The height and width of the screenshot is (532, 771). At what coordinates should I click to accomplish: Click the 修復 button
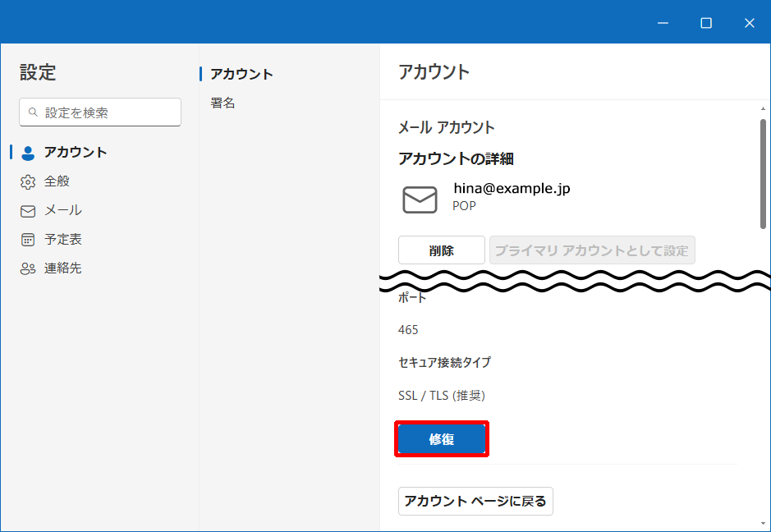pos(442,439)
